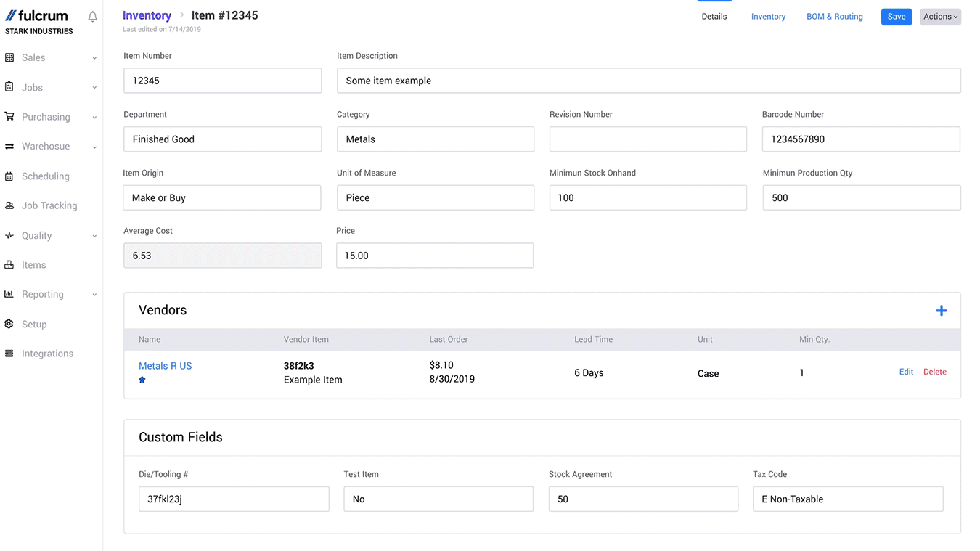This screenshot has width=980, height=551.
Task: Open the Actions dropdown menu
Action: tap(940, 16)
